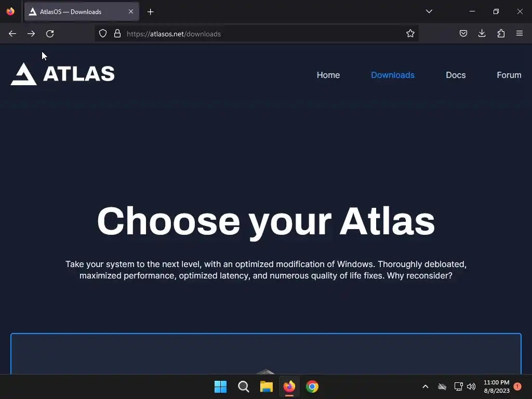Go forward to the next page
Viewport: 532px width, 399px height.
pyautogui.click(x=31, y=34)
